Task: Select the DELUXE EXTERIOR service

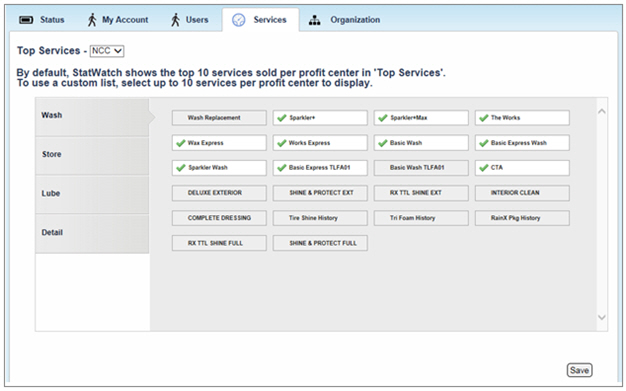Action: 219,193
